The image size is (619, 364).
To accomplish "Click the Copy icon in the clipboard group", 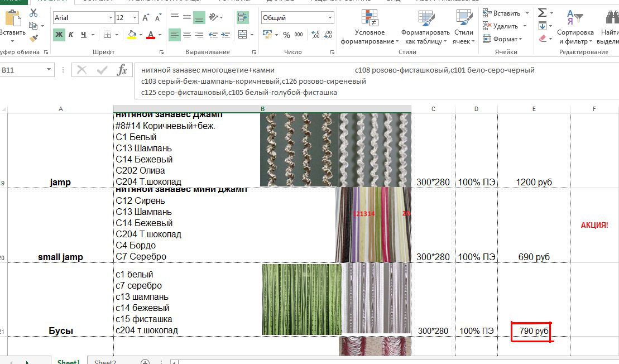I will pyautogui.click(x=33, y=26).
